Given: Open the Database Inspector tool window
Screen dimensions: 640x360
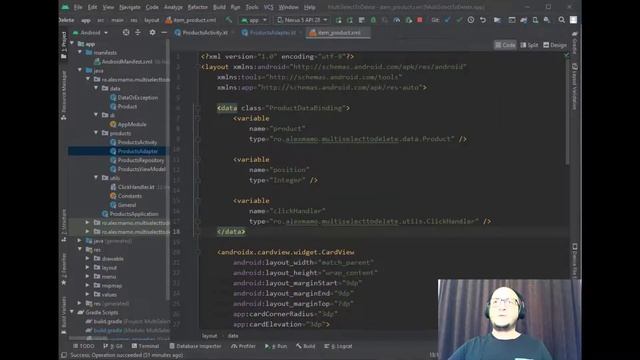Looking at the screenshot, I should (x=195, y=346).
